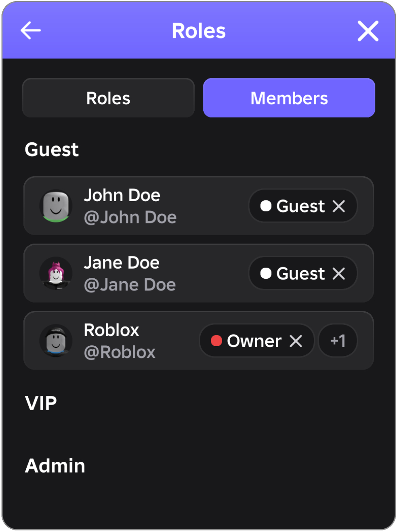Screen dimensions: 397x532
Task: Close the Roles panel with X
Action: coord(368,31)
